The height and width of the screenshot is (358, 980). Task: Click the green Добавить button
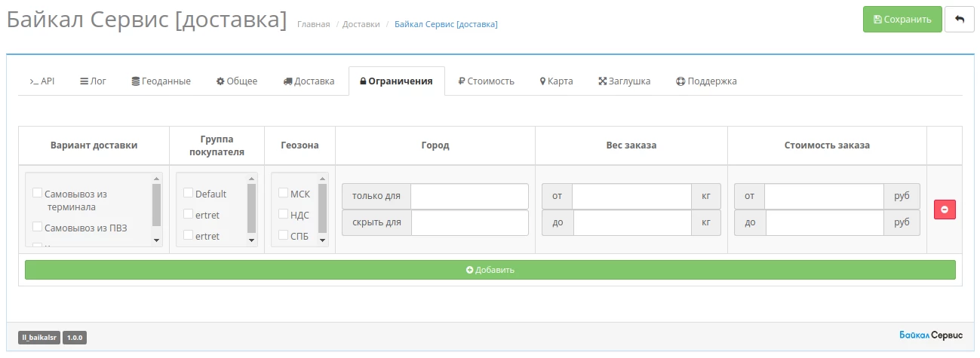tap(490, 270)
